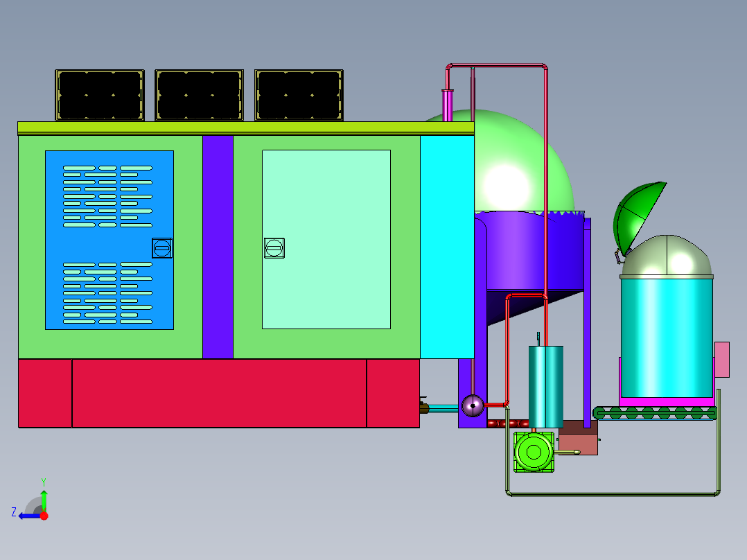
Task: Select the purple support leg right of hopper
Action: tap(588, 323)
